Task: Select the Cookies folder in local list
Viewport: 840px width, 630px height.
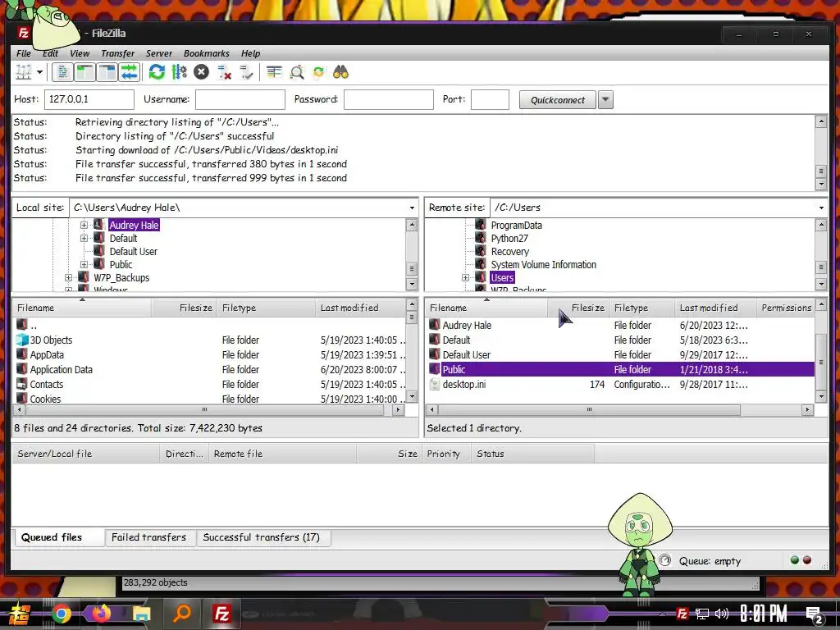Action: (x=45, y=399)
